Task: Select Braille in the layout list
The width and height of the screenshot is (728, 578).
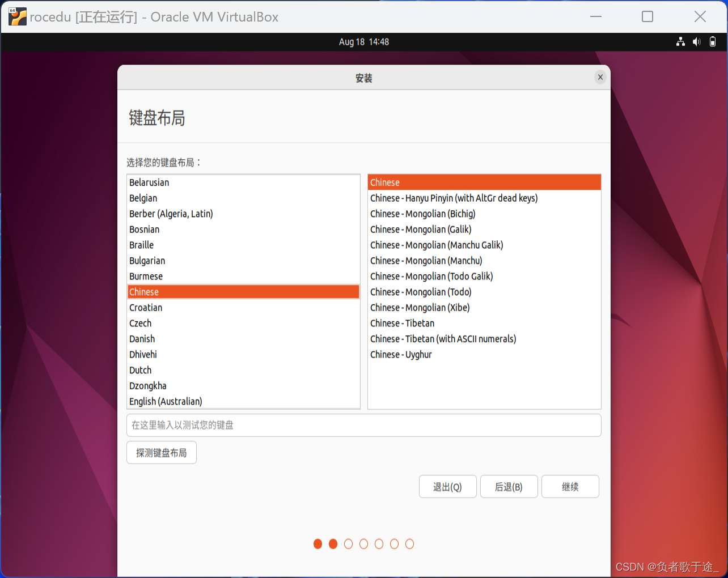Action: point(244,245)
